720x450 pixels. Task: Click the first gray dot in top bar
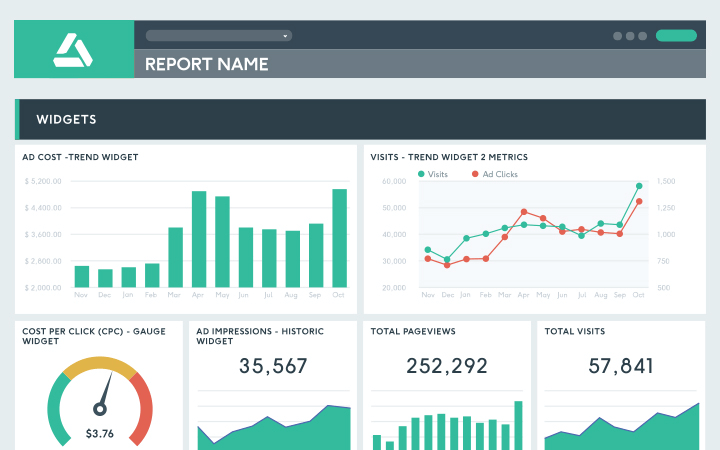tap(617, 36)
